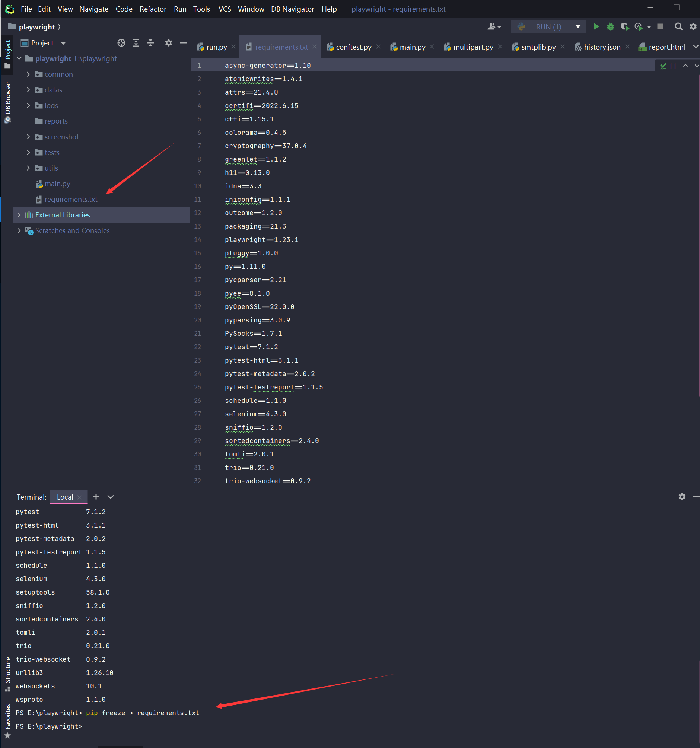Toggle the DB Browser side panel

coord(7,102)
